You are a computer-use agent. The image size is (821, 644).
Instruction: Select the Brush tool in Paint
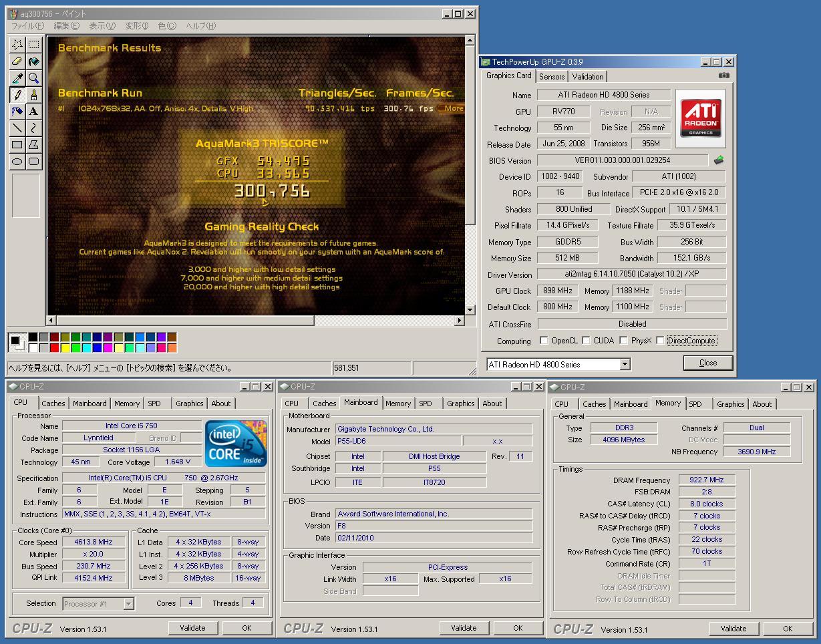point(33,95)
